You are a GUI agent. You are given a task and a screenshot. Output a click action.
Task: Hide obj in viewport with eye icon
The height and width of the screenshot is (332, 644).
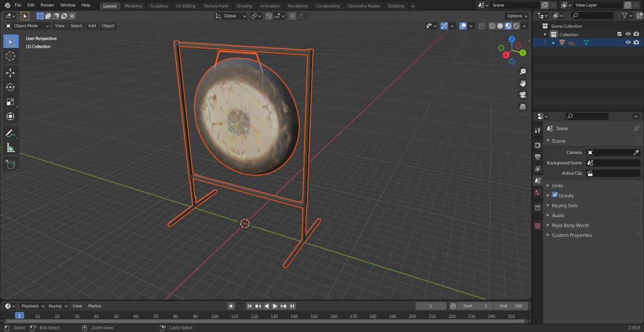(x=628, y=43)
